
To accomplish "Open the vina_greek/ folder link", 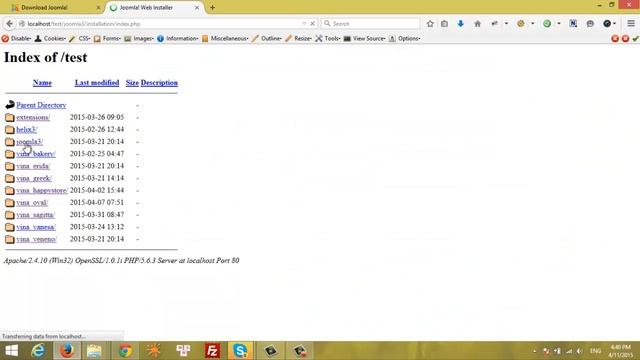I will tap(34, 179).
